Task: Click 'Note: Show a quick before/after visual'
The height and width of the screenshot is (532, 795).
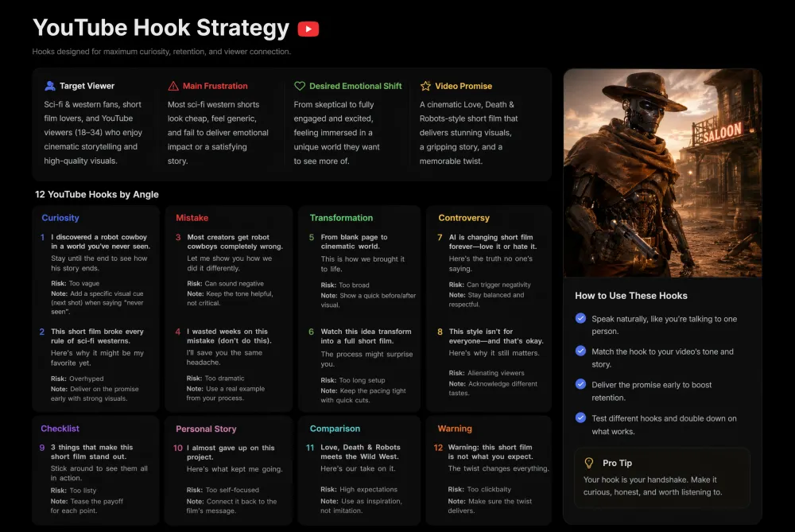Action: tap(368, 301)
